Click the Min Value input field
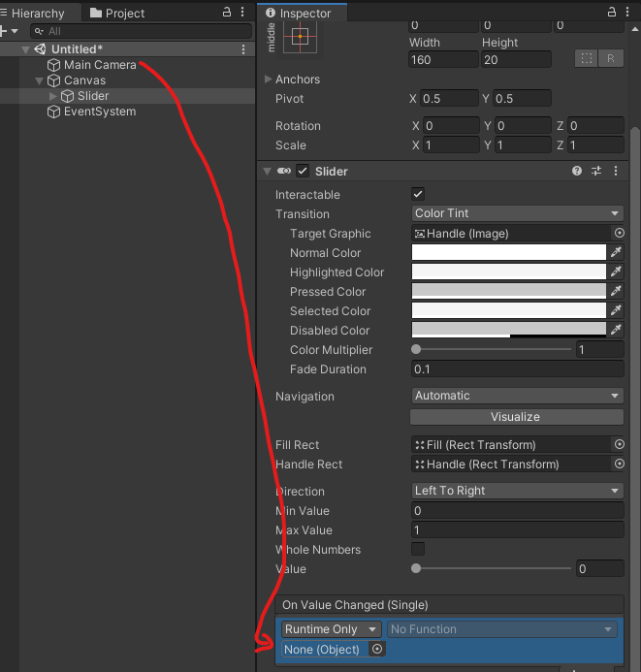The image size is (641, 672). point(517,510)
